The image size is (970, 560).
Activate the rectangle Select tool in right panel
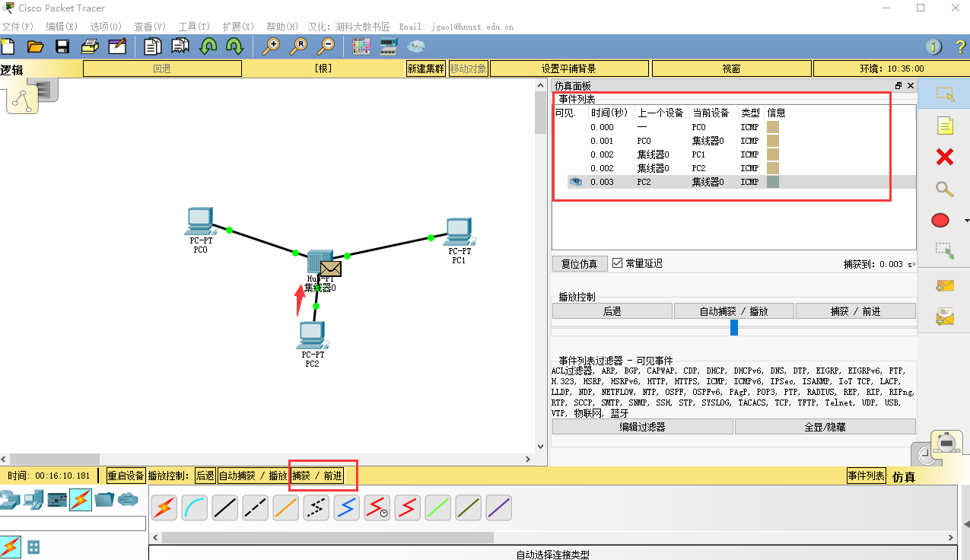pos(943,95)
